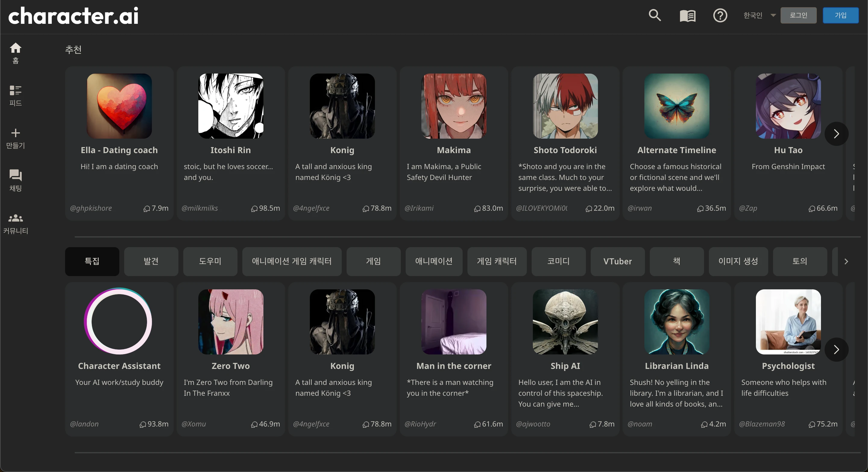Click the 93.8m chat count
The image size is (868, 472).
(x=158, y=424)
